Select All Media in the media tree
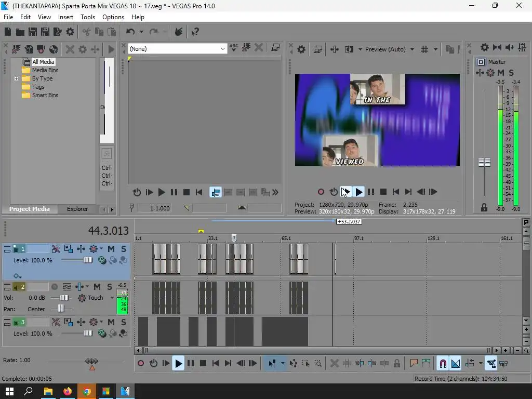The image size is (532, 399). 43,62
